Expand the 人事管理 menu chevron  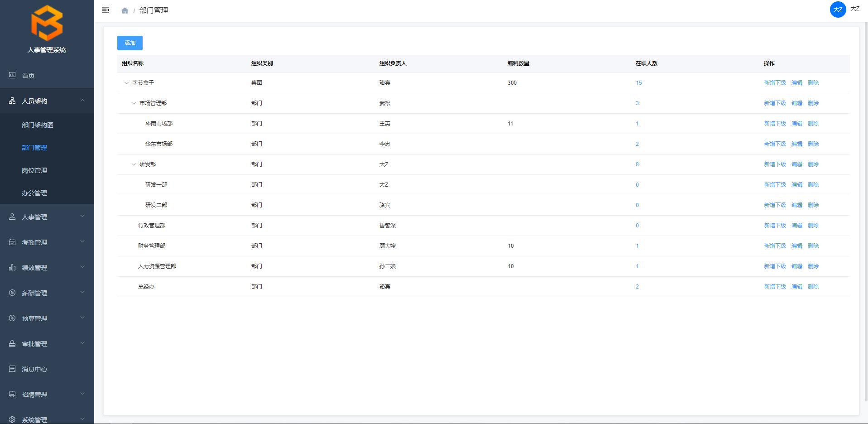tap(82, 217)
